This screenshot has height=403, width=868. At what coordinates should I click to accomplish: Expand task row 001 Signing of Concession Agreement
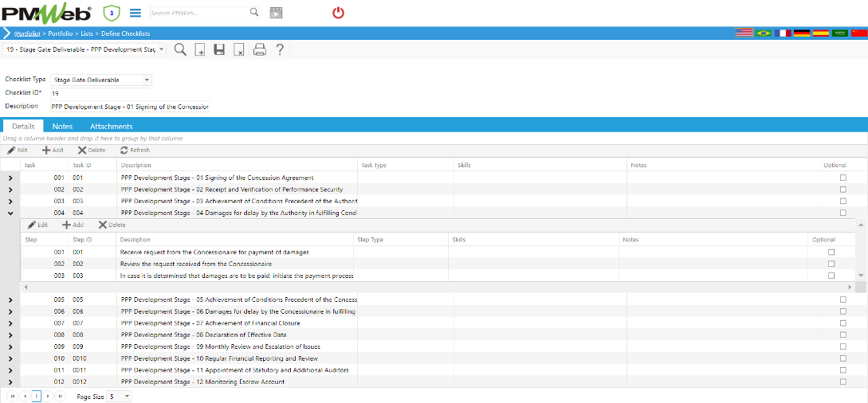coord(10,178)
